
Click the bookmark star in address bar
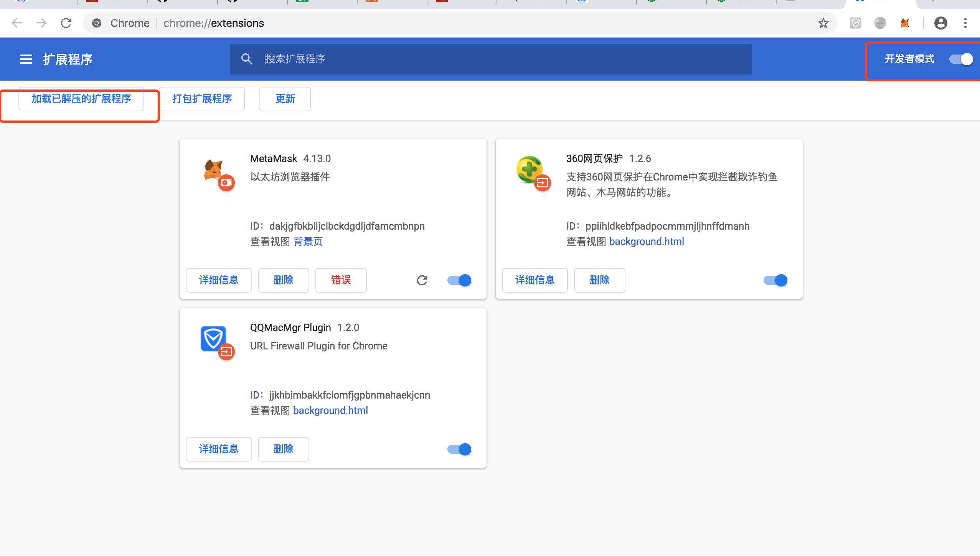point(823,23)
